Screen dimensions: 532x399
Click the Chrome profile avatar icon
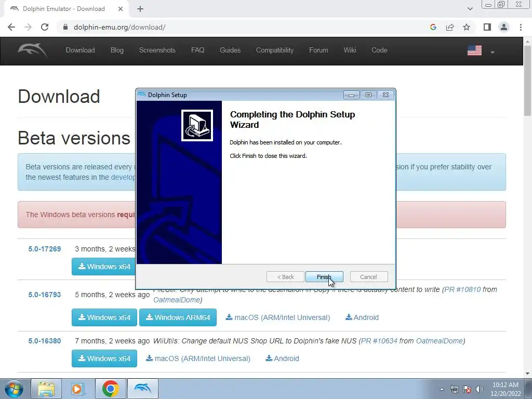tap(504, 27)
